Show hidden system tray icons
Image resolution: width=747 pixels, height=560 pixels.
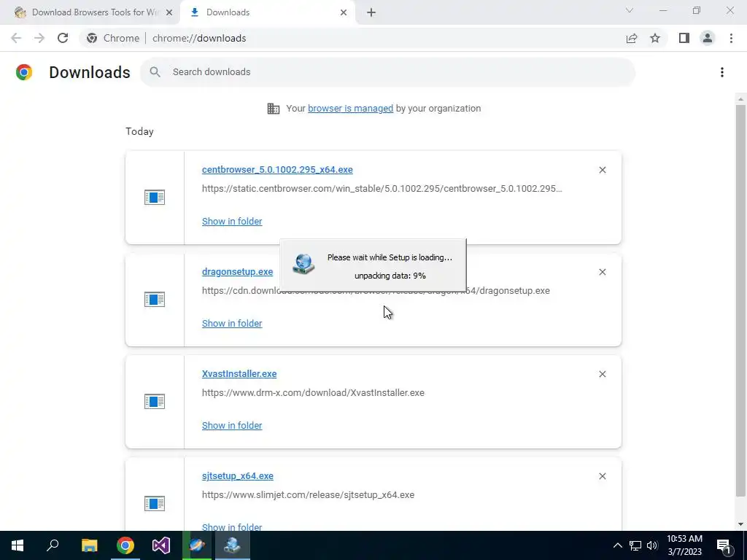coord(617,545)
